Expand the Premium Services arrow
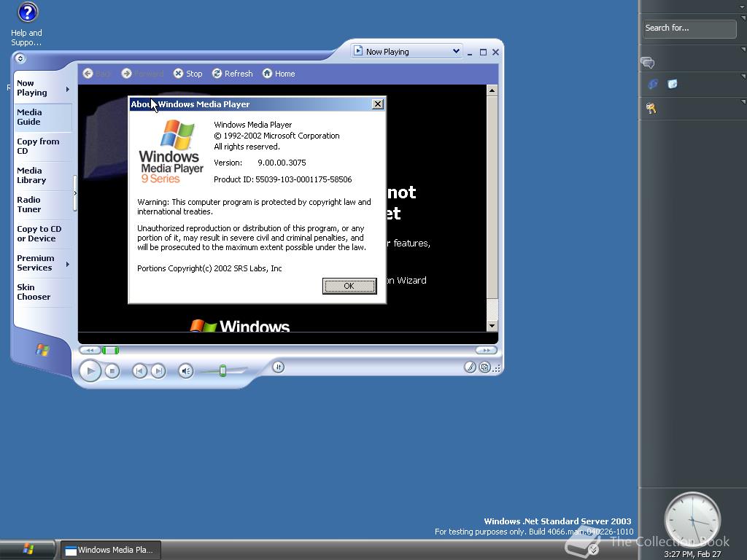 point(68,264)
